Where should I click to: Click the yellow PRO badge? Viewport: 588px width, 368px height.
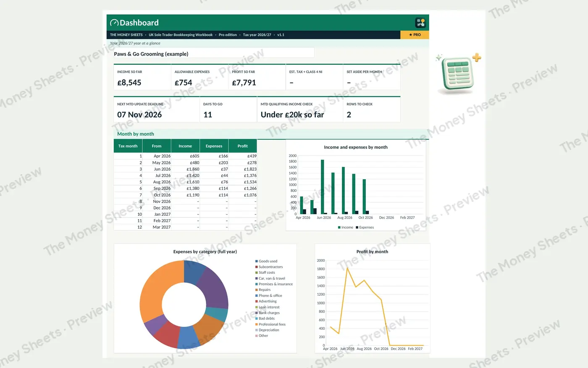click(415, 35)
